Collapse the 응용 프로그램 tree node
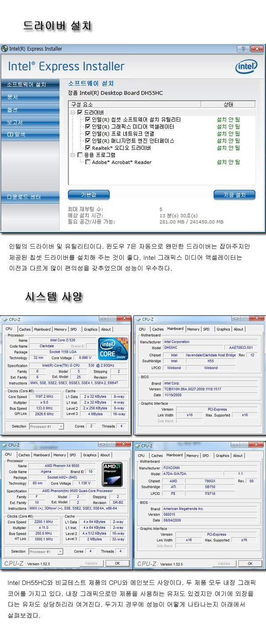Screen dimensions: 266x644 pyautogui.click(x=73, y=155)
